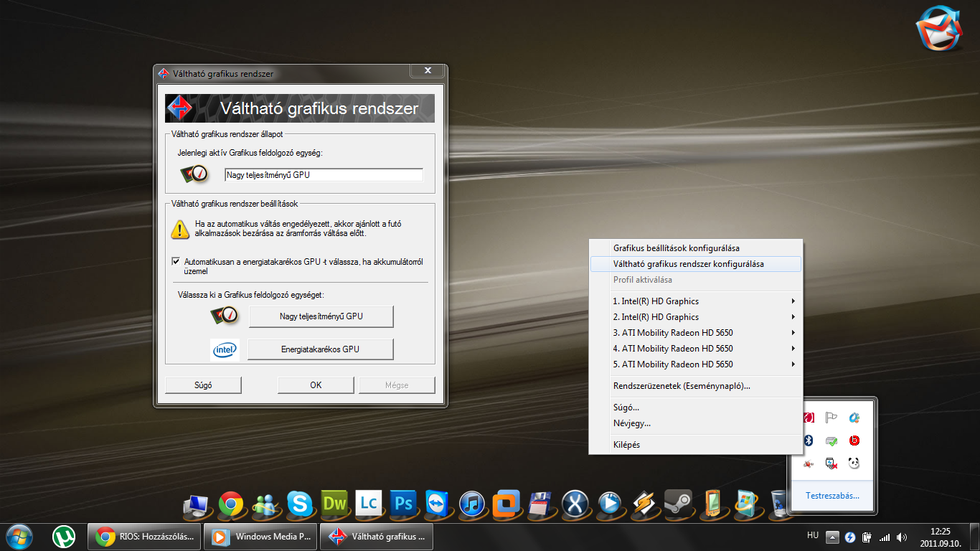Screen dimensions: 980x551
Task: Click the uTorrent taskbar icon
Action: point(64,536)
